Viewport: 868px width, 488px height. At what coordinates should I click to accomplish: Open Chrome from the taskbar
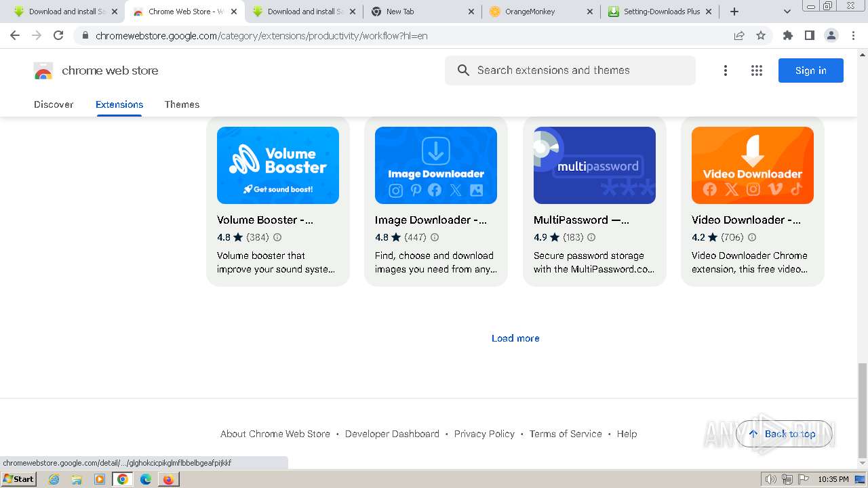(x=123, y=479)
